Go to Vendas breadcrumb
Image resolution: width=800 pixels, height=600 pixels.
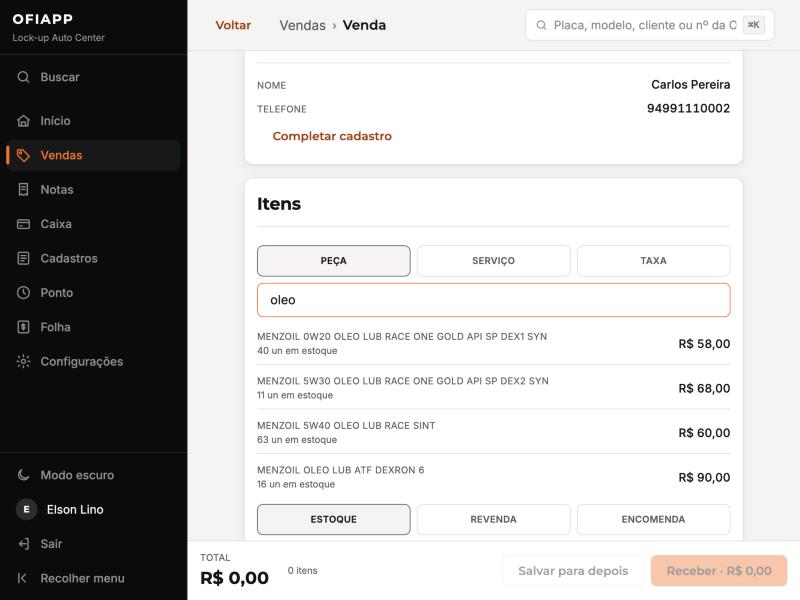[x=303, y=25]
